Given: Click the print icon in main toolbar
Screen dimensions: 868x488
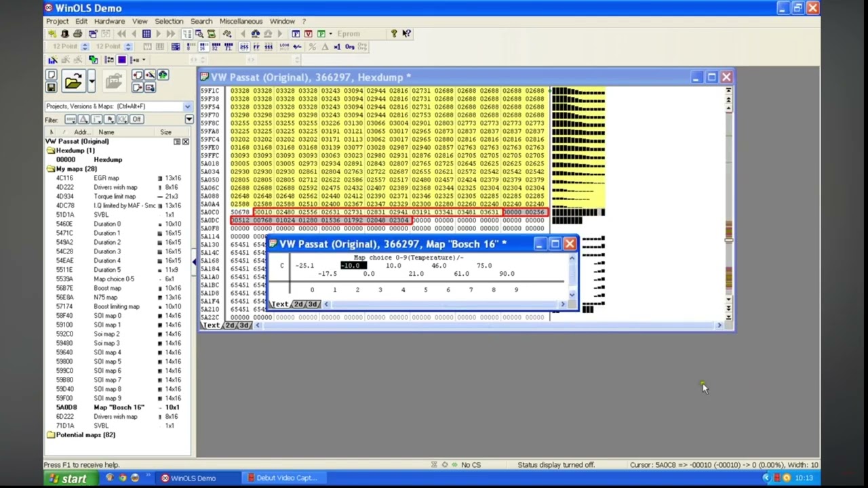Looking at the screenshot, I should [78, 34].
